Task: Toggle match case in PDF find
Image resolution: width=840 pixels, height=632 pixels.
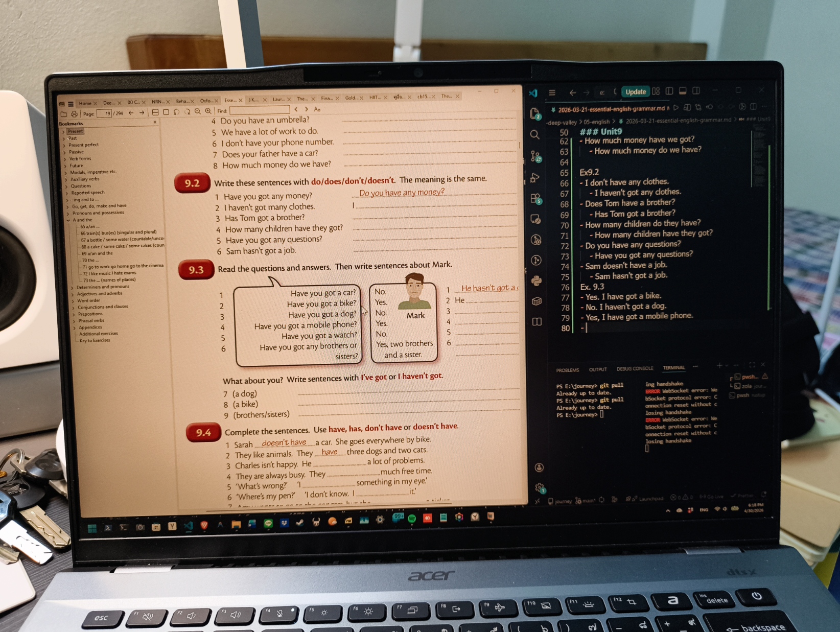Action: [x=317, y=109]
